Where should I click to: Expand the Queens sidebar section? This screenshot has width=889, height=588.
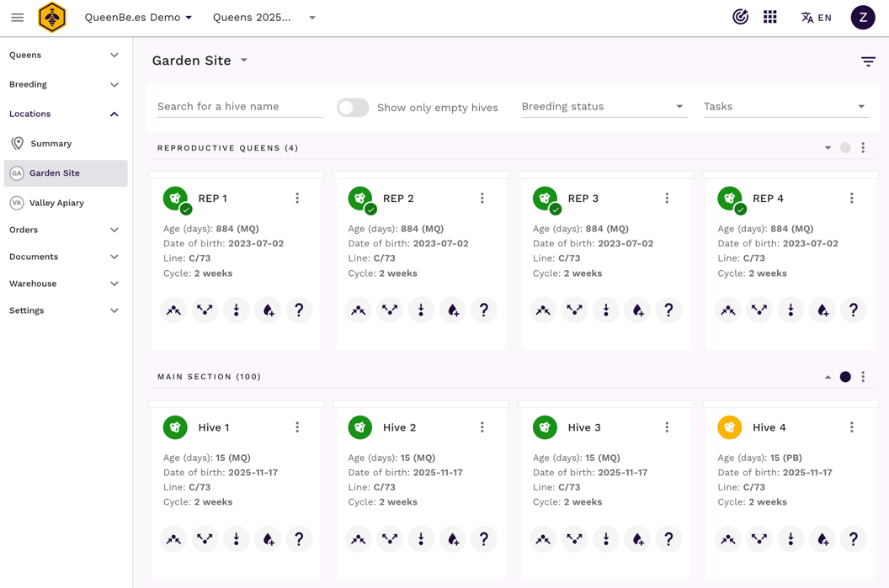[64, 55]
